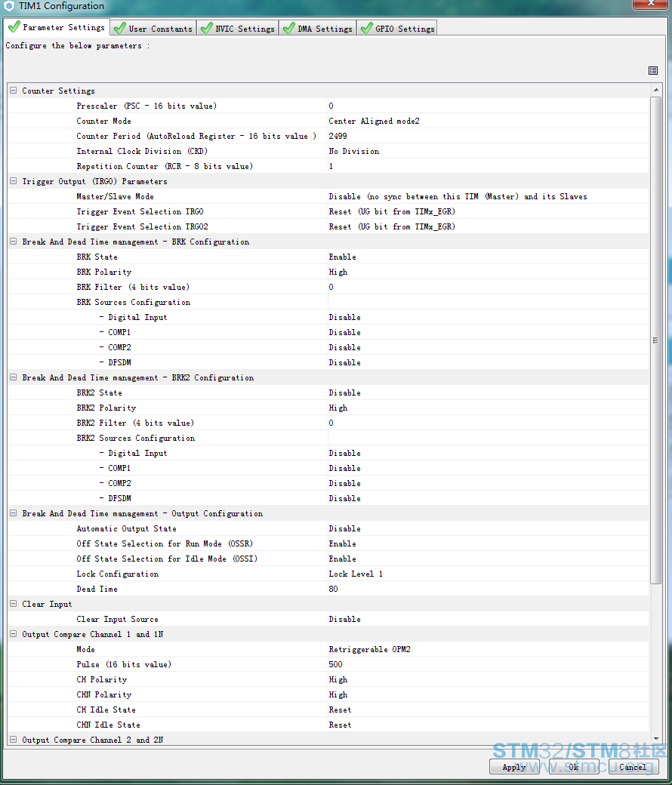Viewport: 672px width, 785px height.
Task: Click the vertical scrollbar thumb
Action: (x=656, y=340)
